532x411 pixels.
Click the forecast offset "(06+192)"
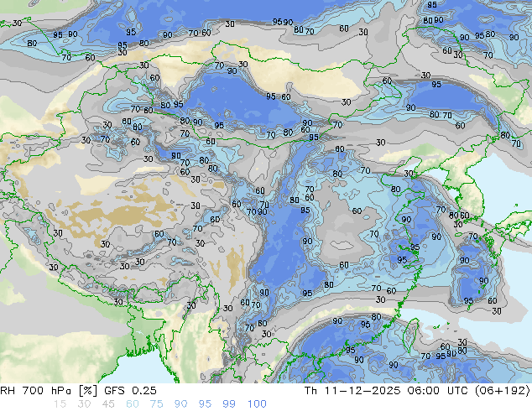coord(503,391)
